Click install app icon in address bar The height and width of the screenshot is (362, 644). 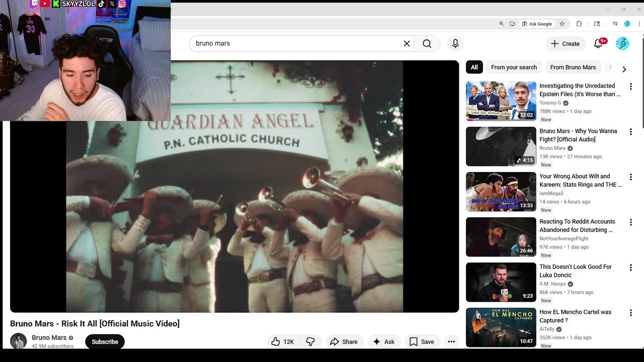512,24
